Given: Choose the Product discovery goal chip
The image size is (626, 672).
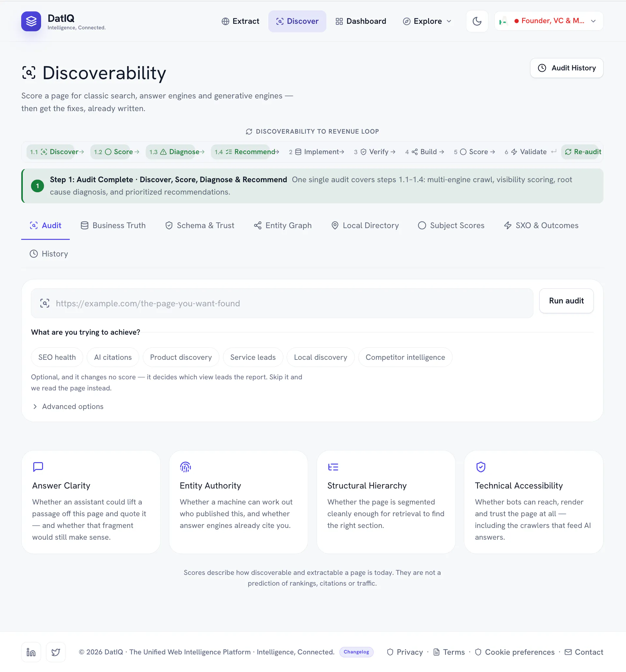Looking at the screenshot, I should [x=181, y=357].
